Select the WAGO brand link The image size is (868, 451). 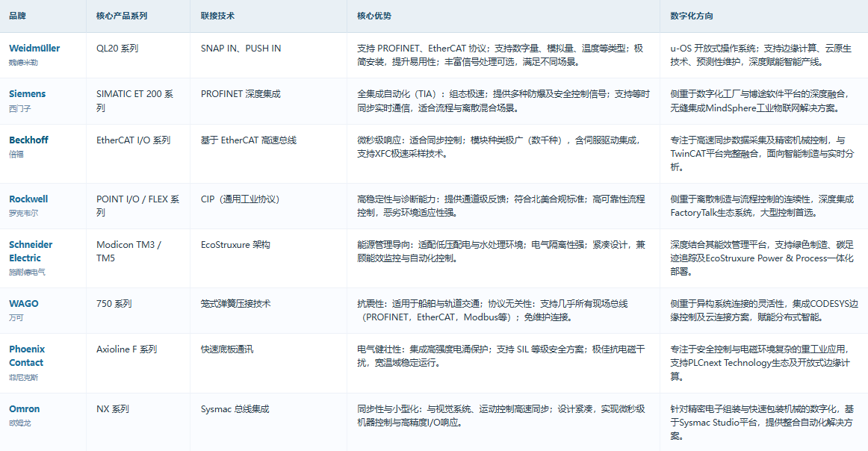24,303
